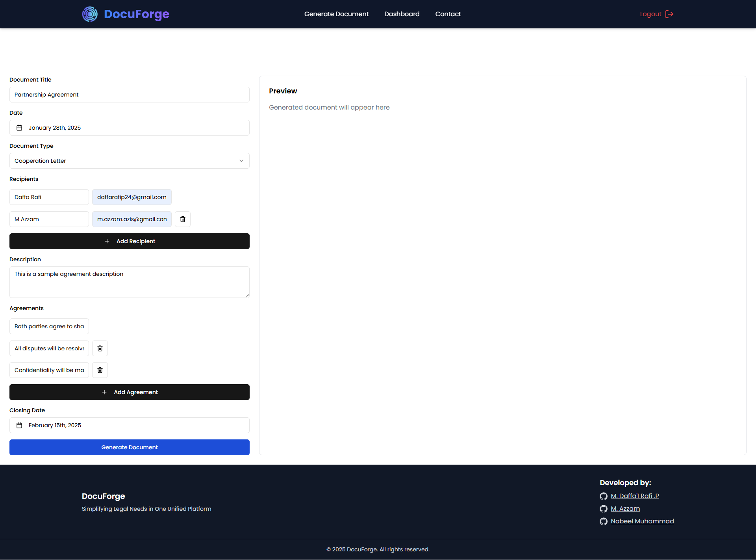Click the calendar icon in Closing Date field
This screenshot has width=756, height=560.
[19, 425]
